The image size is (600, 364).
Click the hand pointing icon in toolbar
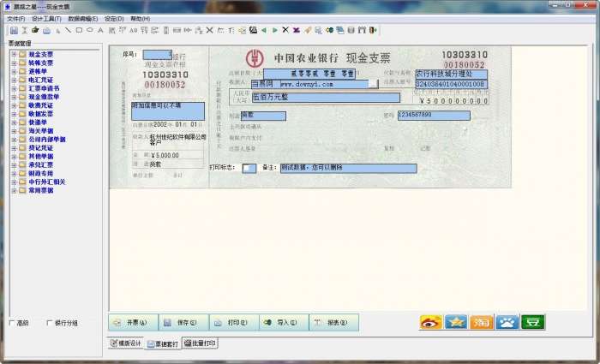[35, 30]
